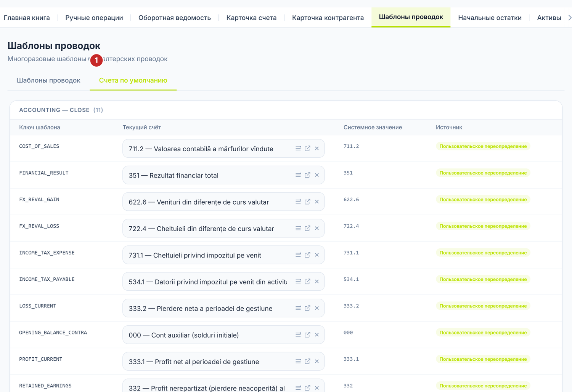
Task: Open account list icon in RETAINED_EARNINGS row
Action: (x=298, y=388)
